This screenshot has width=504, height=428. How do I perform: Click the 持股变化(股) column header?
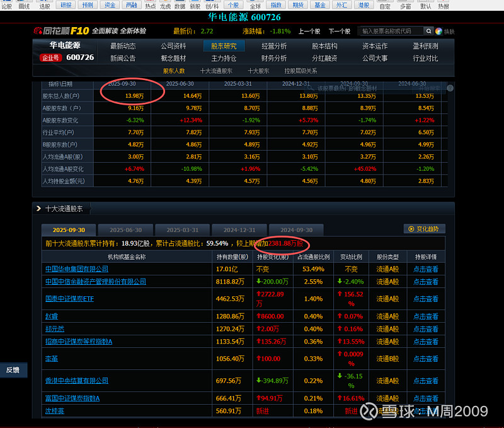(x=273, y=257)
